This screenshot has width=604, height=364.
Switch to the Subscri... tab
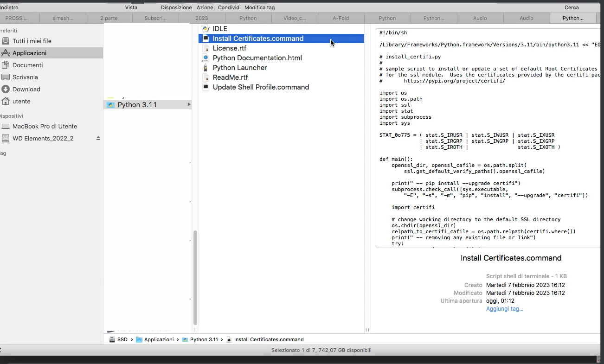(x=155, y=18)
